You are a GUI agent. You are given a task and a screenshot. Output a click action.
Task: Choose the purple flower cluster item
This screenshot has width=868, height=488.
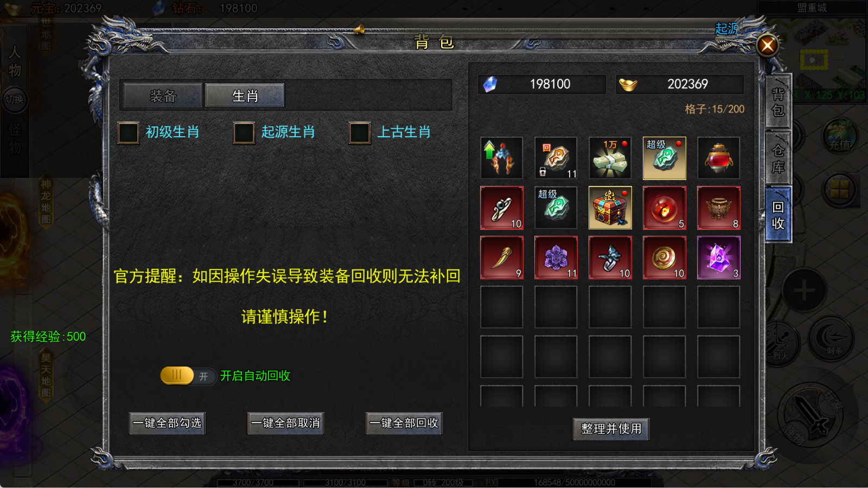[556, 258]
